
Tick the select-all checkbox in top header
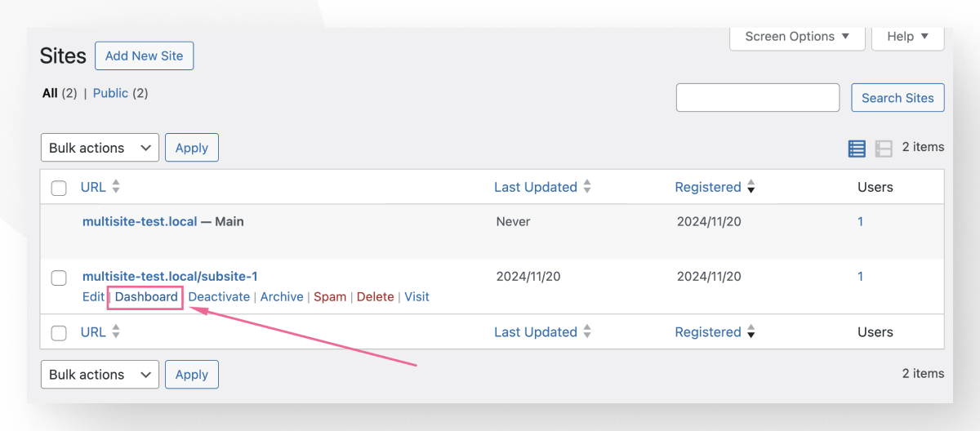click(59, 189)
